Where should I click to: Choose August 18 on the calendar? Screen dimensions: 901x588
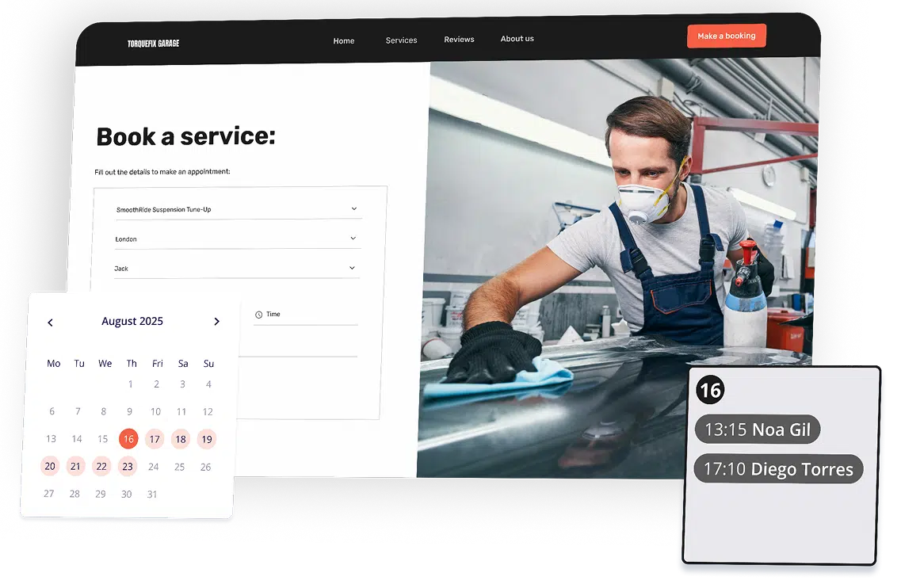click(x=181, y=439)
